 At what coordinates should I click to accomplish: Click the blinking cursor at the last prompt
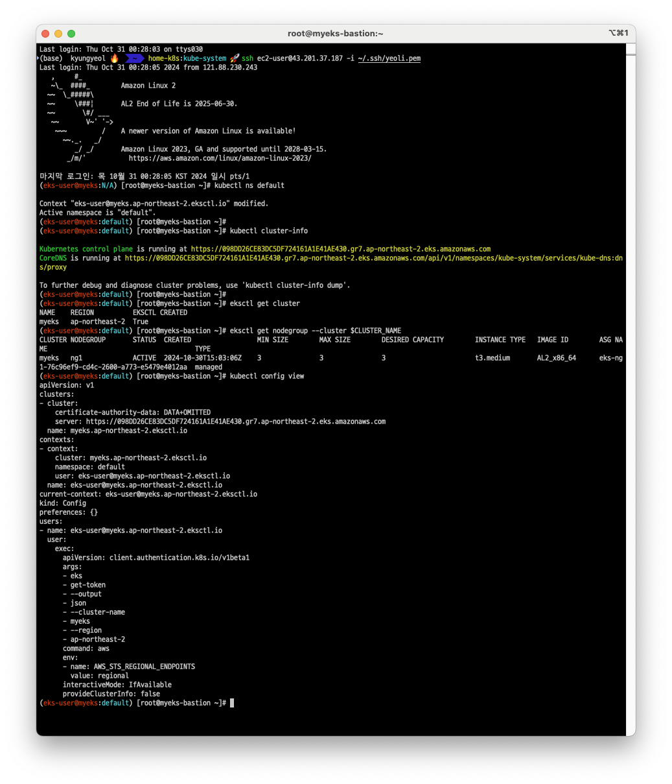232,703
